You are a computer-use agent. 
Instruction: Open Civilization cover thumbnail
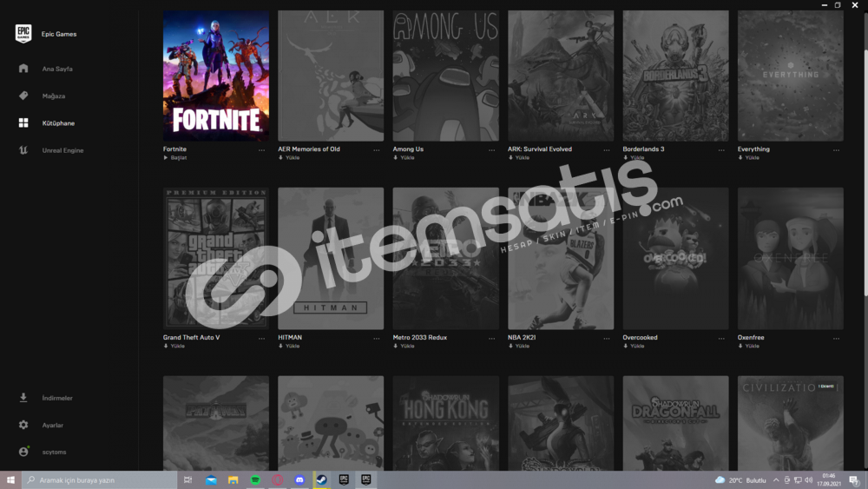[x=791, y=423]
